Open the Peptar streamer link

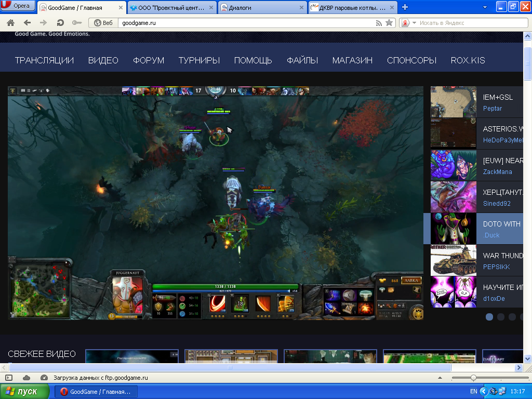493,109
